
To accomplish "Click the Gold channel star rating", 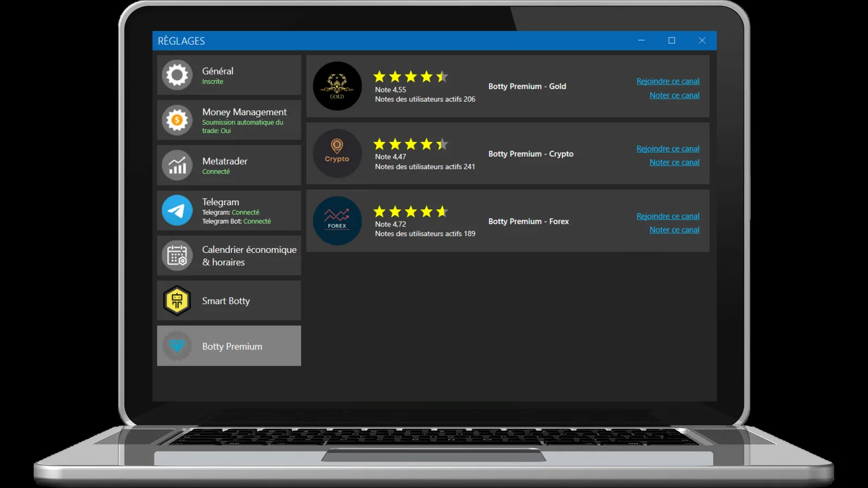I will pyautogui.click(x=411, y=76).
